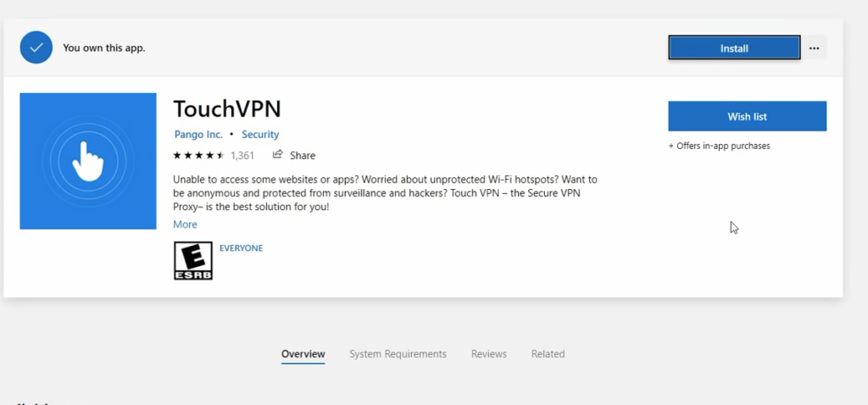Viewport: 868px width, 405px height.
Task: Open the TouchVPN app logo thumbnail
Action: (x=88, y=161)
